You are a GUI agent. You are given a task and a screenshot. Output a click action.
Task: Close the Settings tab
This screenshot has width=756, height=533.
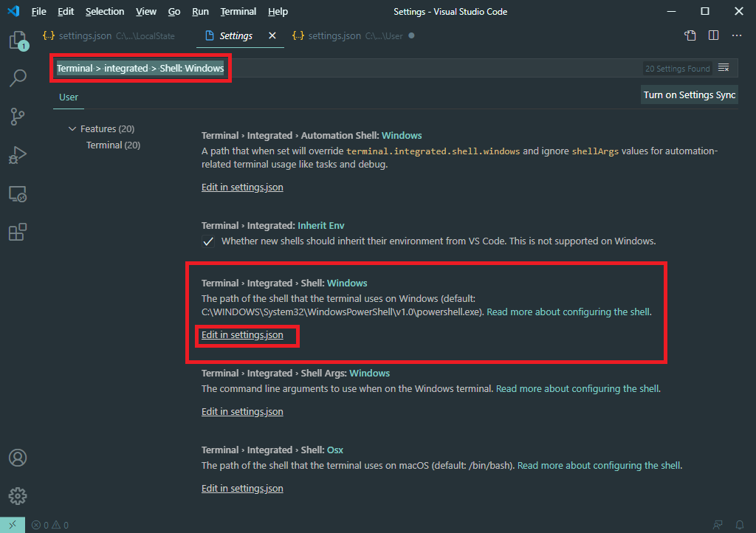point(272,35)
